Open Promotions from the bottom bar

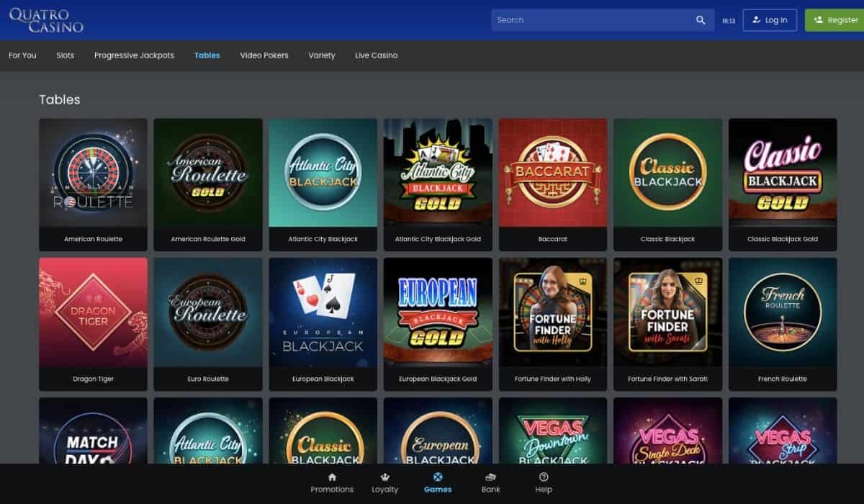[x=332, y=483]
